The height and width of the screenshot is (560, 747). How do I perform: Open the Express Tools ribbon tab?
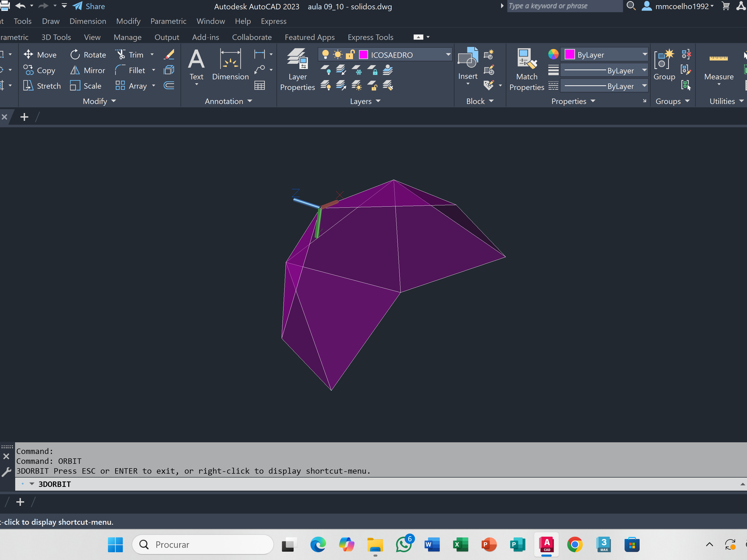click(x=370, y=37)
